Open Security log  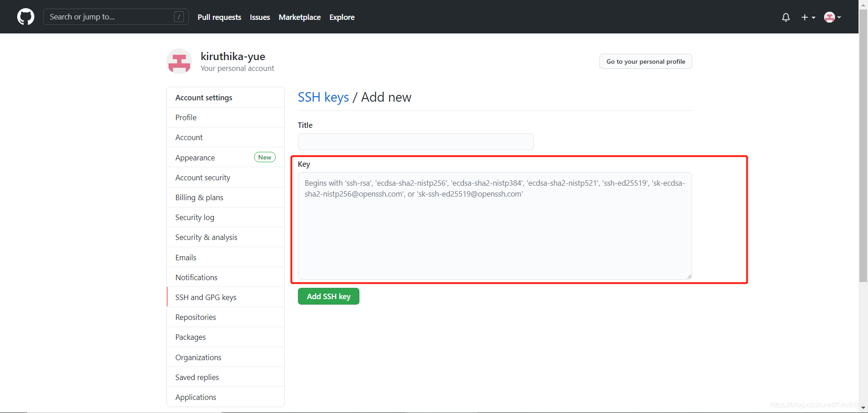click(x=226, y=217)
